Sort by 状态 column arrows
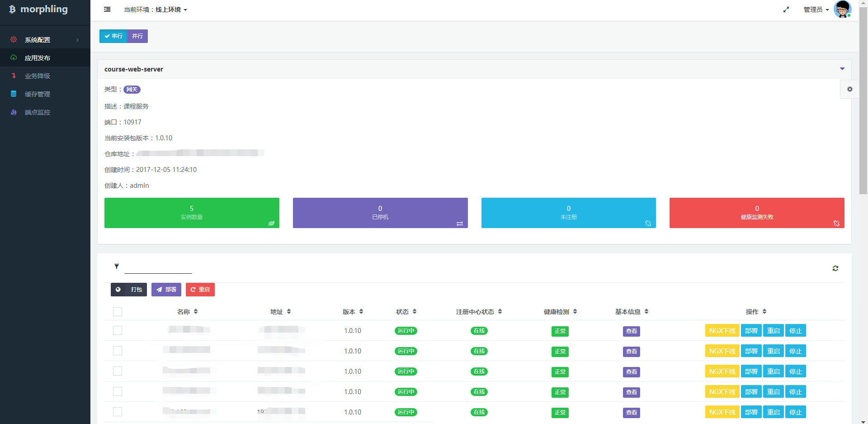Screen dimensions: 868x424 415,311
